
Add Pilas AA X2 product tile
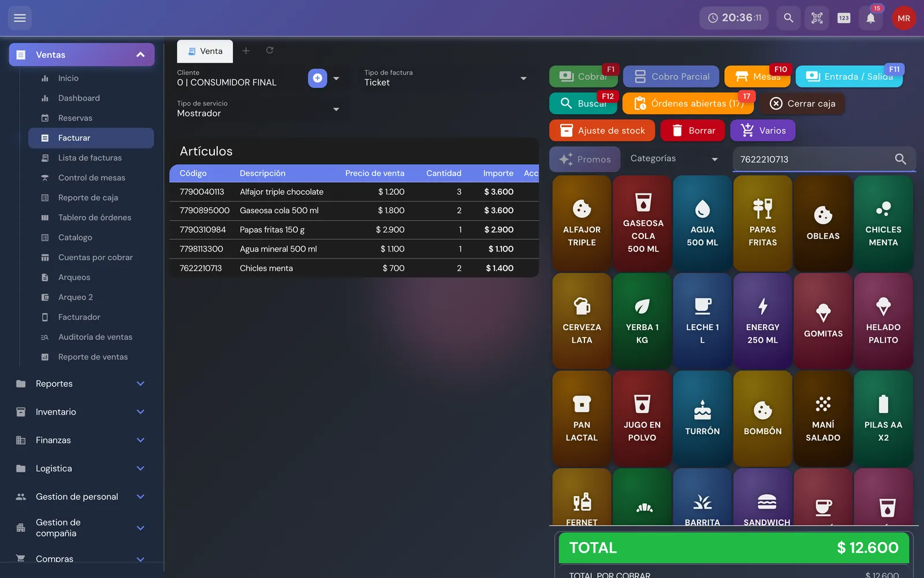point(883,418)
